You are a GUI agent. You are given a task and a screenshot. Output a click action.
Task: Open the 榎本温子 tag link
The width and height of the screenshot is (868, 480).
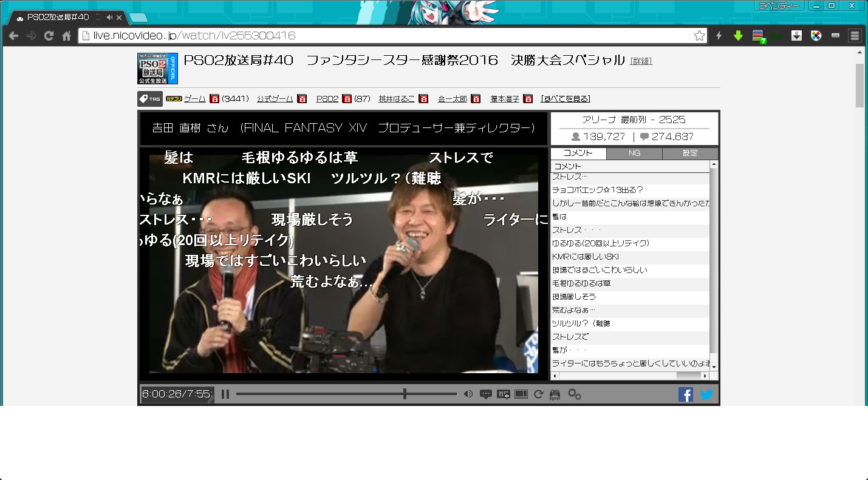[x=505, y=99]
